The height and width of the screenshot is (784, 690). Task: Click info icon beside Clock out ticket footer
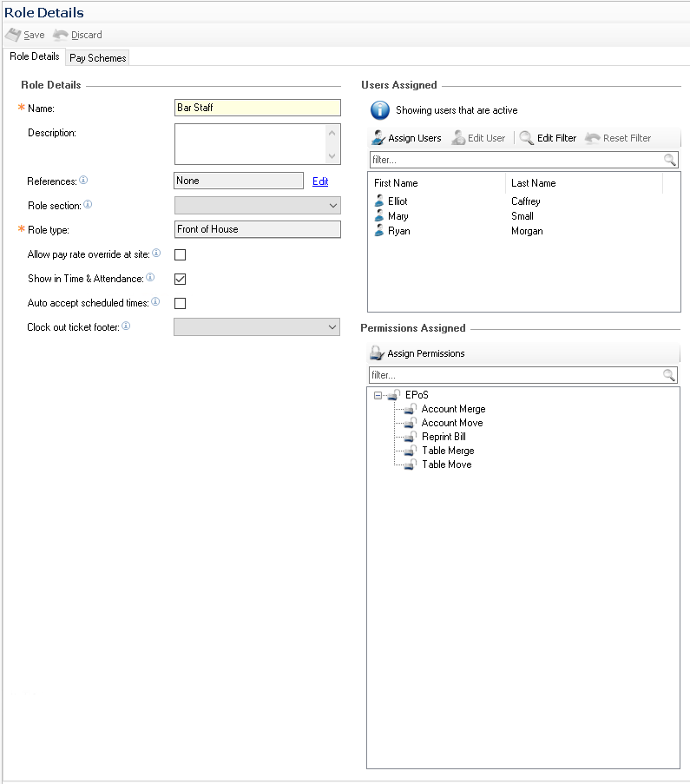click(126, 326)
